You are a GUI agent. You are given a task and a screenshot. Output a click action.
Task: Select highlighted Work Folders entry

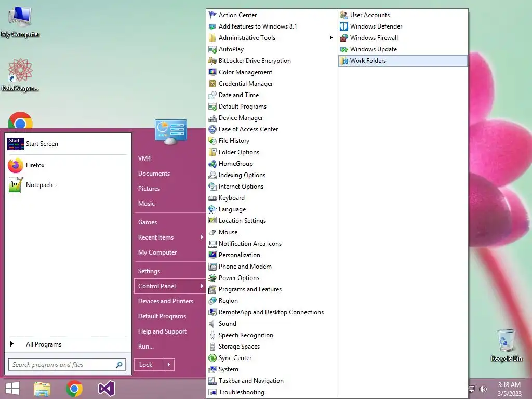(403, 61)
